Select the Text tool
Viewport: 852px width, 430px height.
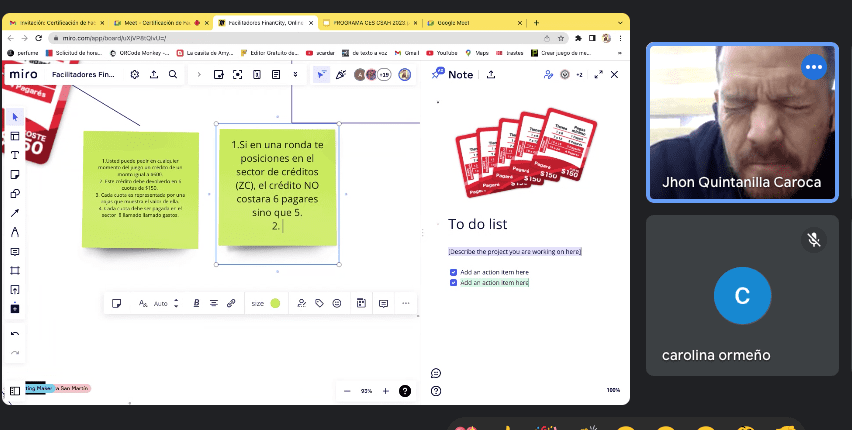pos(15,155)
